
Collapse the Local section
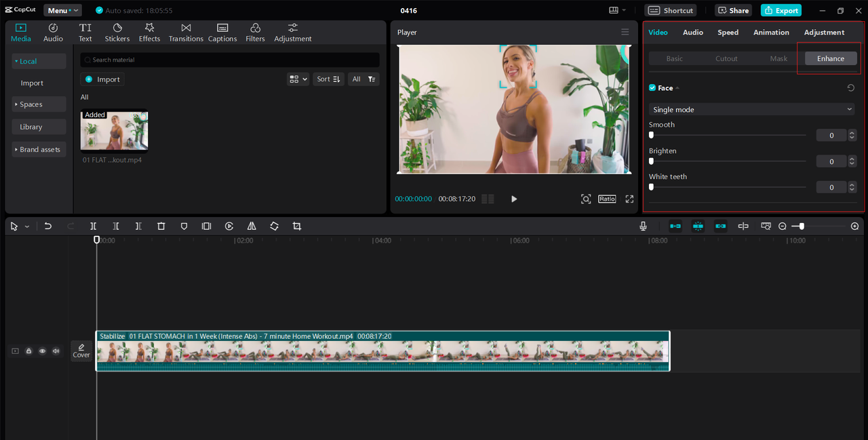(x=39, y=61)
